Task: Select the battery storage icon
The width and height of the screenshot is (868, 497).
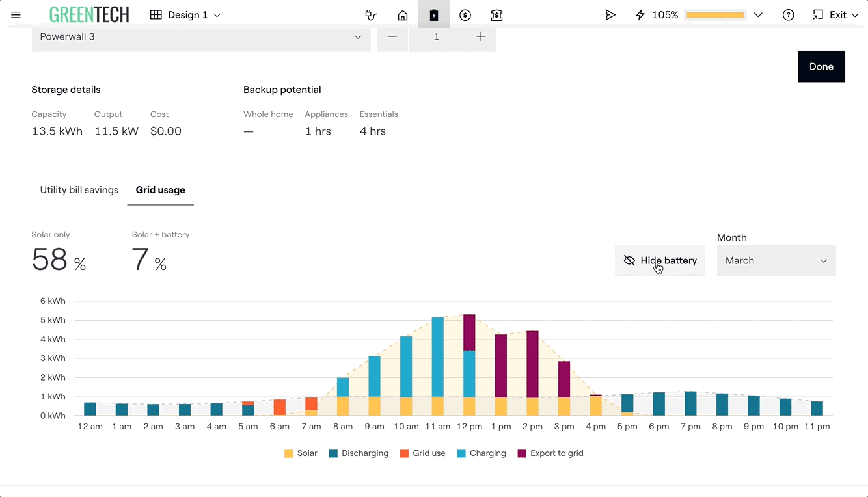Action: pyautogui.click(x=433, y=15)
